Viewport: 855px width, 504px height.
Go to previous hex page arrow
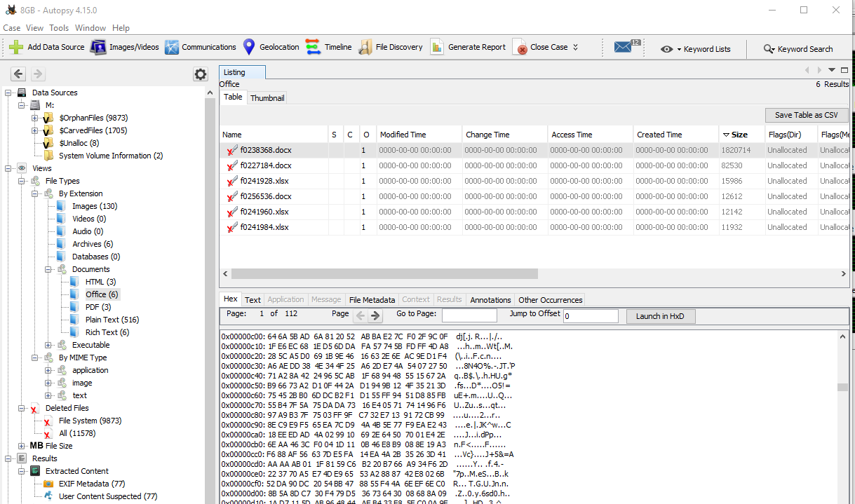point(361,315)
